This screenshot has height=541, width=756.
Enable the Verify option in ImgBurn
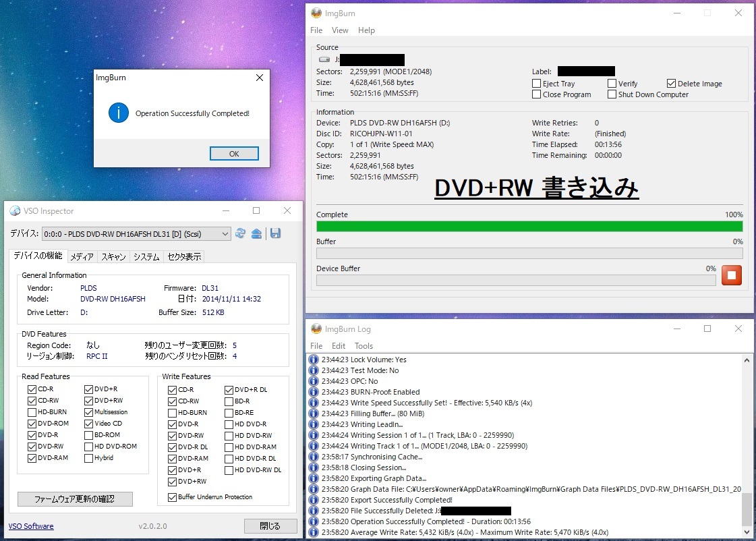click(610, 84)
